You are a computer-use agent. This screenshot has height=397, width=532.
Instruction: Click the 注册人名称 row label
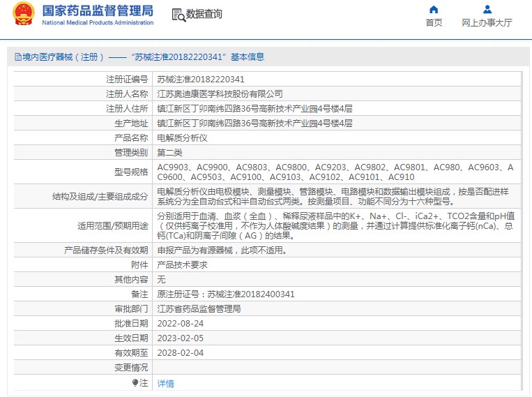tap(127, 93)
